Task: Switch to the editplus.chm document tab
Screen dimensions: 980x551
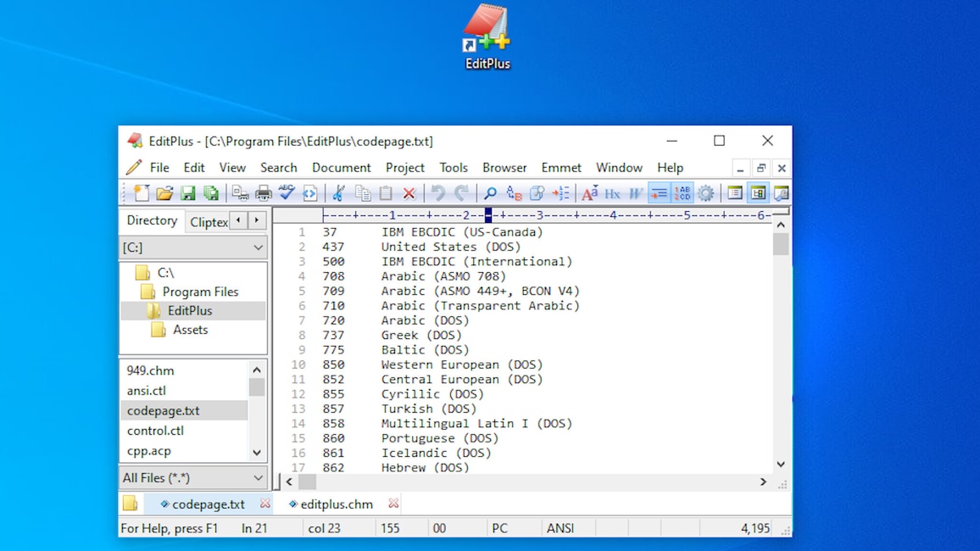Action: click(x=337, y=504)
